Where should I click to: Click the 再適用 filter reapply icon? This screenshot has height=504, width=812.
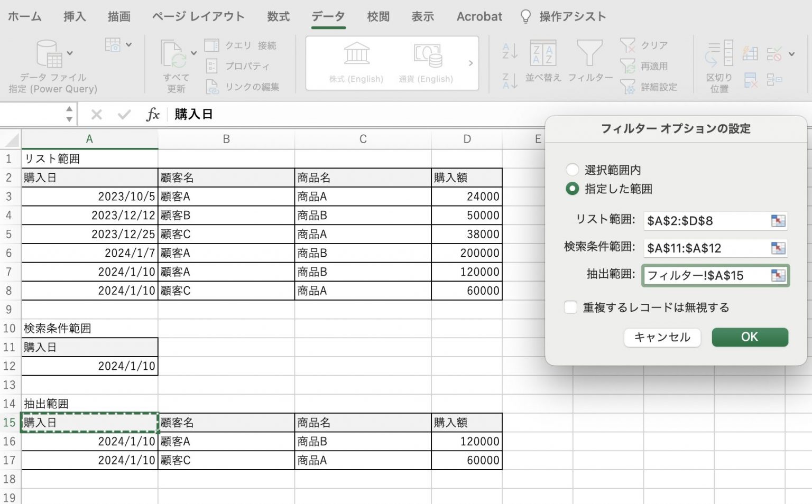[629, 66]
